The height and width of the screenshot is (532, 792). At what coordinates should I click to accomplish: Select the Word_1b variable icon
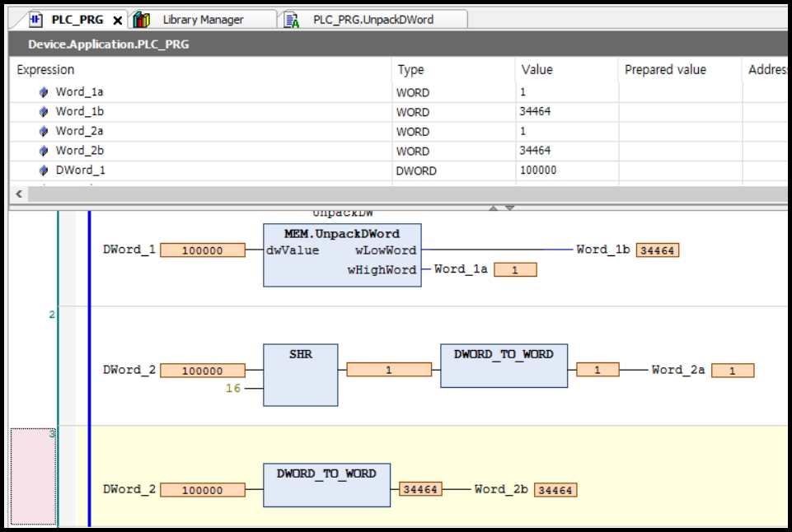coord(44,111)
